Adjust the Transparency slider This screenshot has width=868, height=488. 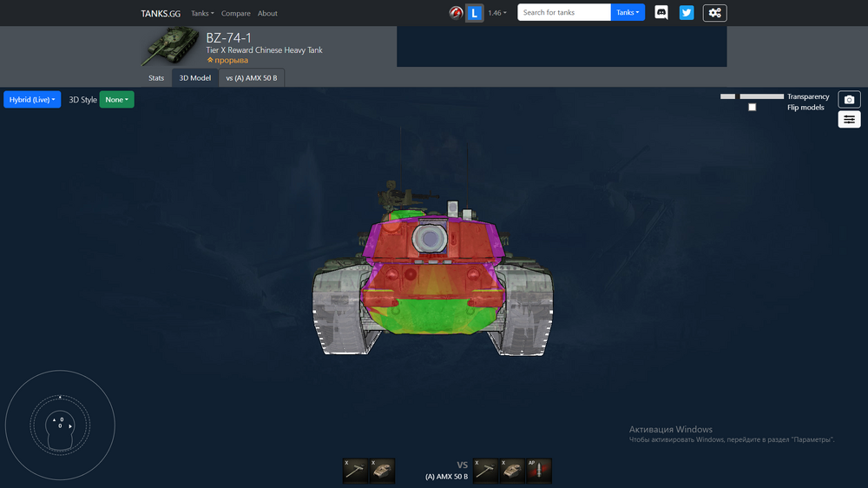point(752,96)
